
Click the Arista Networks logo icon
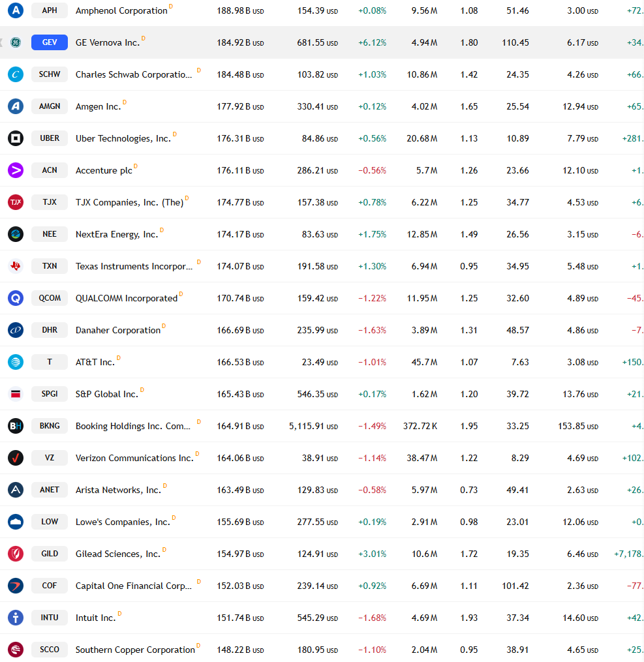[16, 490]
